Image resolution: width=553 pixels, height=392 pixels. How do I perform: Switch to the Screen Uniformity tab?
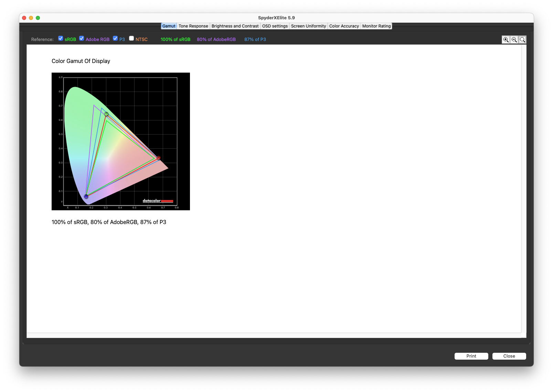point(308,26)
